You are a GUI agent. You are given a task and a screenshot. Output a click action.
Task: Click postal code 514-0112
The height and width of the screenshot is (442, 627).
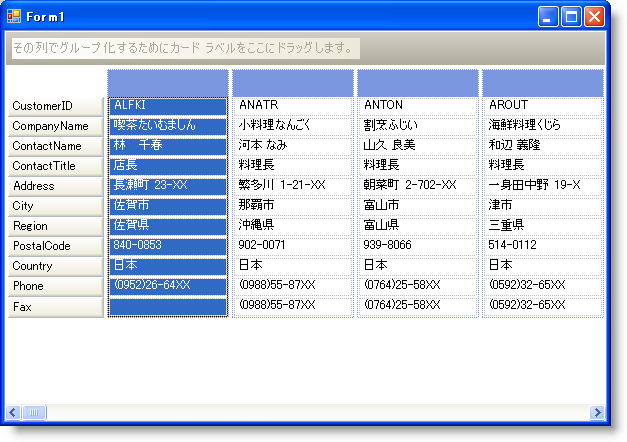[543, 246]
